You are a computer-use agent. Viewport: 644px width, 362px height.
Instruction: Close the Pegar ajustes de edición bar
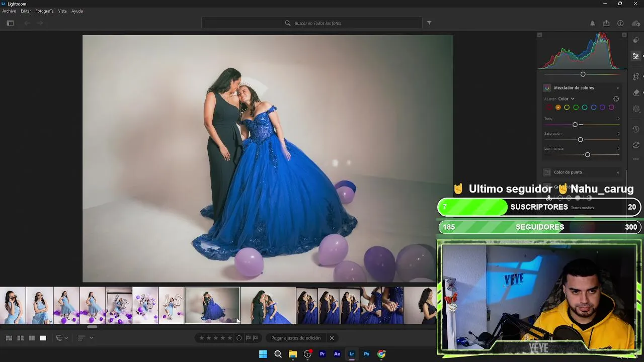click(x=332, y=338)
